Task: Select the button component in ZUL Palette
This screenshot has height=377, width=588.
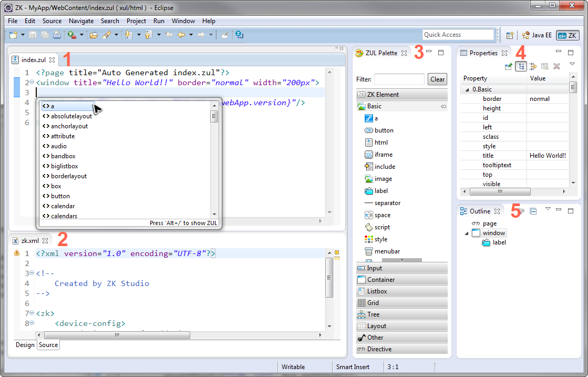Action: tap(379, 130)
